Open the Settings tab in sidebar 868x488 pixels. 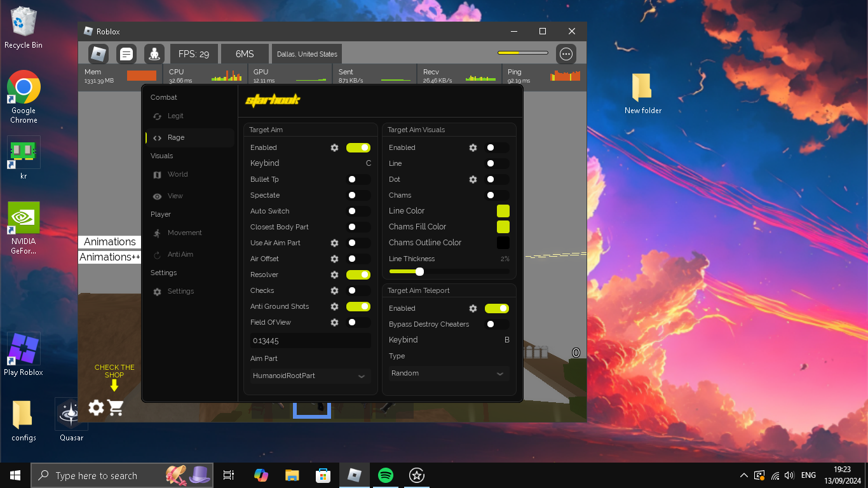click(190, 292)
